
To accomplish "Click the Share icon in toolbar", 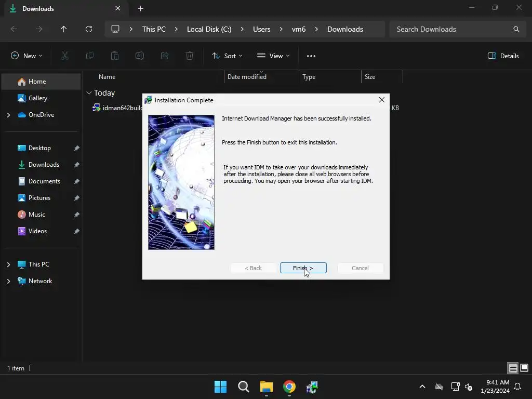I will [165, 56].
